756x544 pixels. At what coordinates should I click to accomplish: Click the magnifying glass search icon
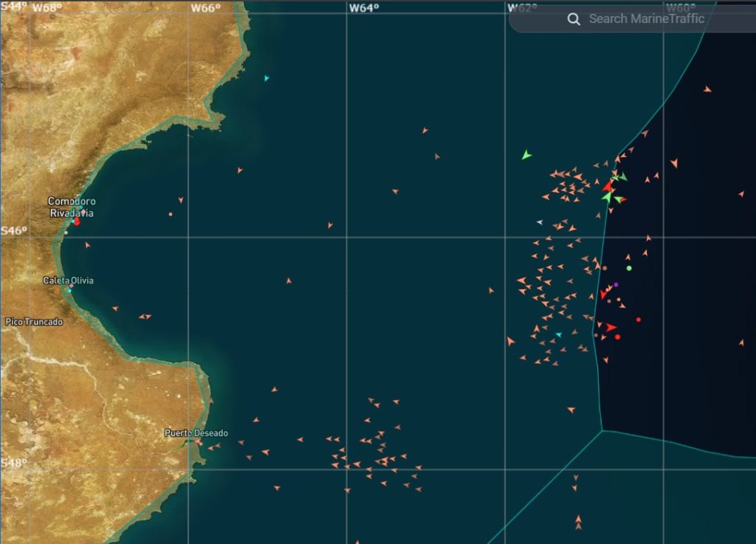(x=574, y=19)
